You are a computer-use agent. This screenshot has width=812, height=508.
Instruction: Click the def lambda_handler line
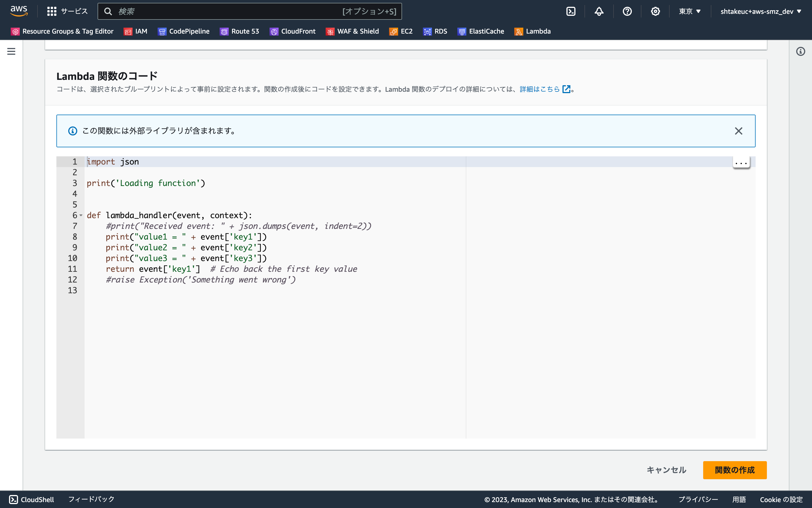169,215
